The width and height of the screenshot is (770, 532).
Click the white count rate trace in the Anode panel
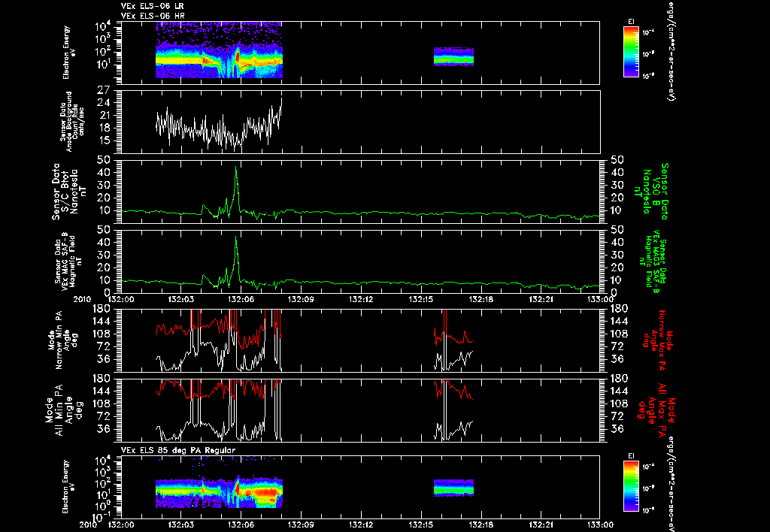219,125
